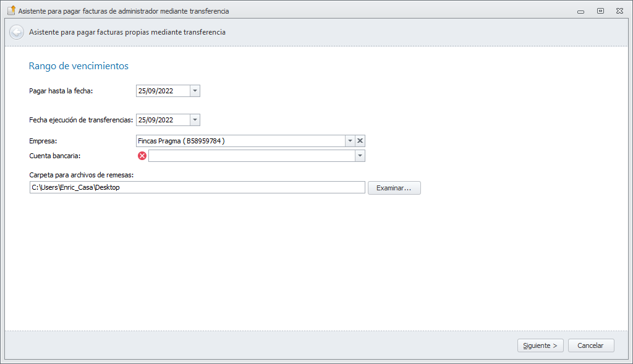Image resolution: width=633 pixels, height=364 pixels.
Task: Click the invoice app icon in the title bar
Action: (x=11, y=11)
